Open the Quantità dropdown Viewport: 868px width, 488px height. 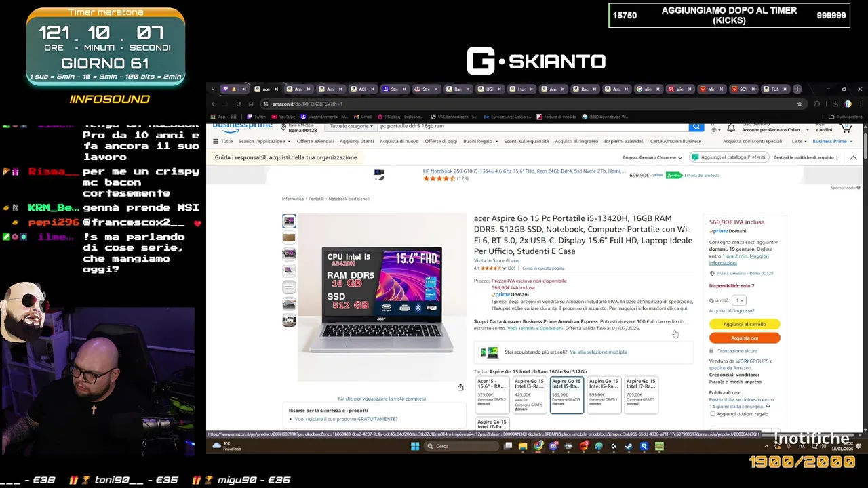[739, 300]
